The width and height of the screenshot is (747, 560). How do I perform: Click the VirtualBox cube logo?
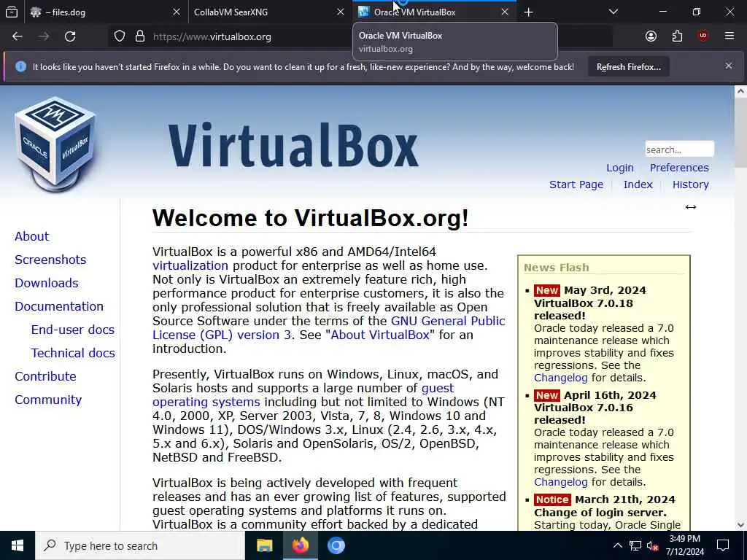55,144
